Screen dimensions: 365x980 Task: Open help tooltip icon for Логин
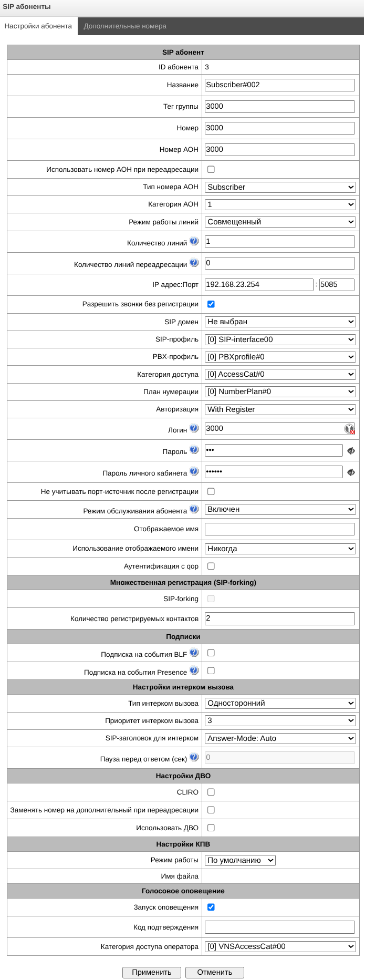point(194,429)
